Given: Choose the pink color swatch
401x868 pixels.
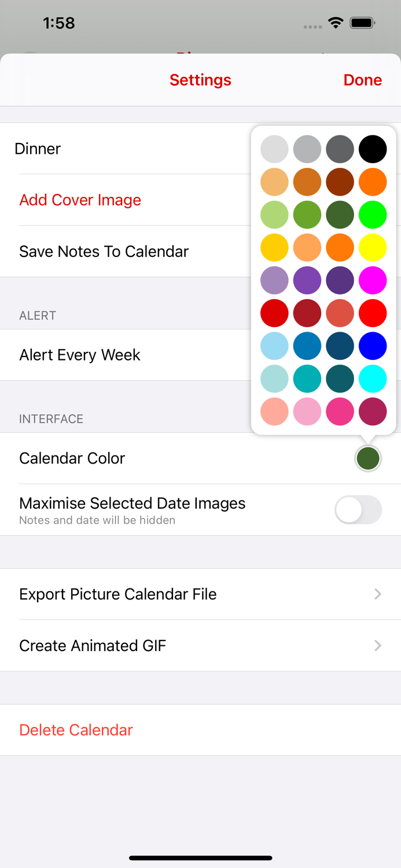Looking at the screenshot, I should pyautogui.click(x=307, y=412).
